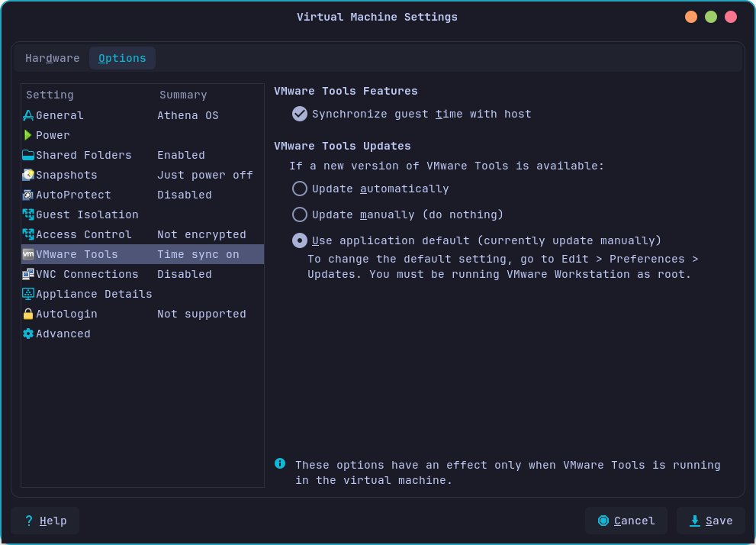Select the AutoProtect clock icon

[29, 195]
